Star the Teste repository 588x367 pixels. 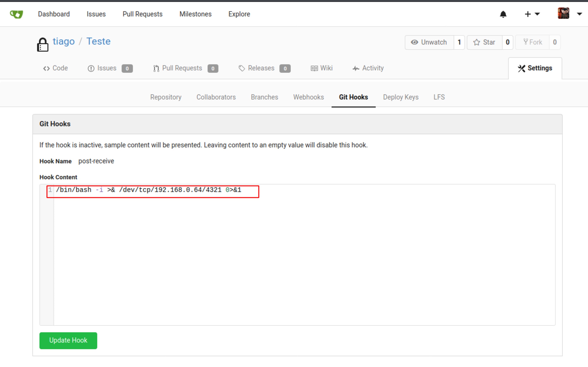(484, 42)
